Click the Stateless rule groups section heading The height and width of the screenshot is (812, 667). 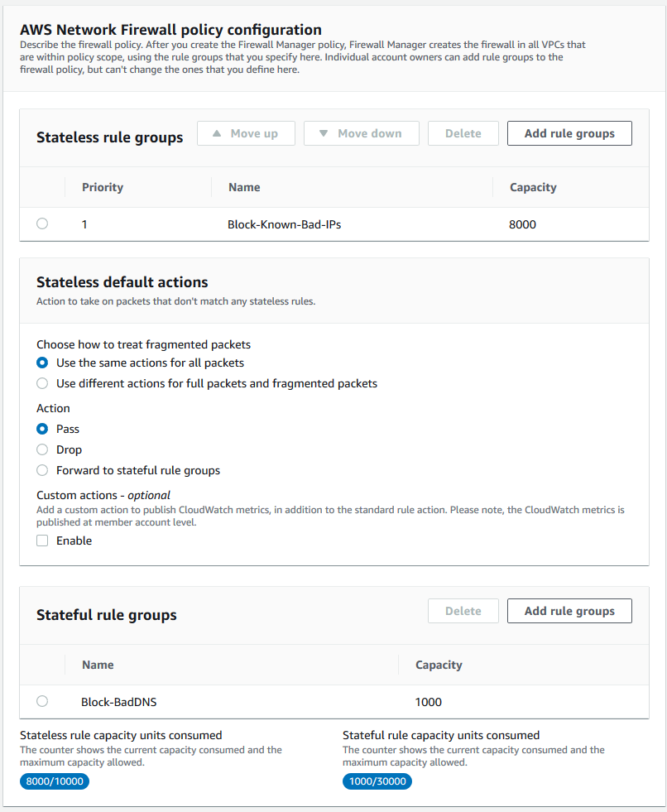[x=109, y=137]
